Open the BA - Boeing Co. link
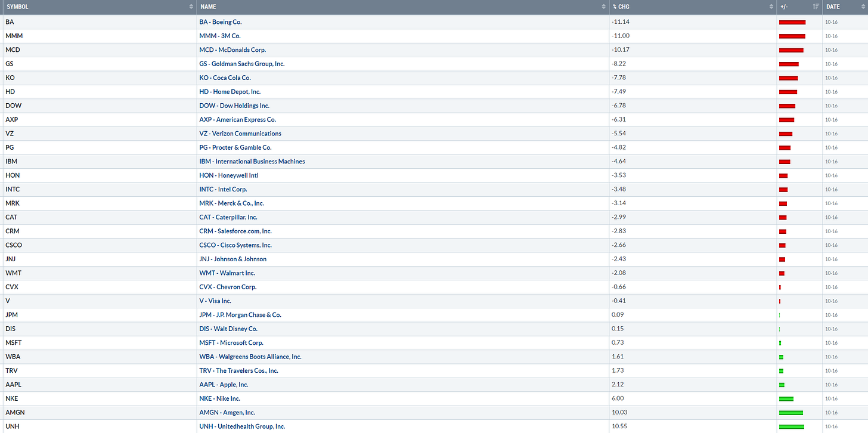 click(x=220, y=22)
